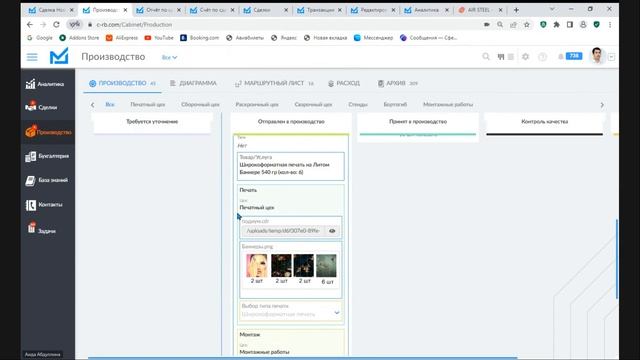The image size is (640, 360).
Task: Filter by Бортогиб workshop
Action: coord(395,104)
